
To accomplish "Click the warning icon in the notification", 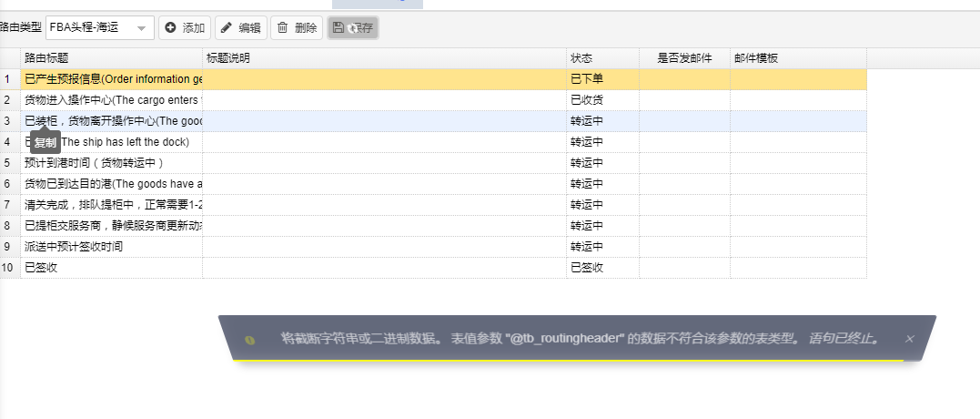I will (250, 340).
